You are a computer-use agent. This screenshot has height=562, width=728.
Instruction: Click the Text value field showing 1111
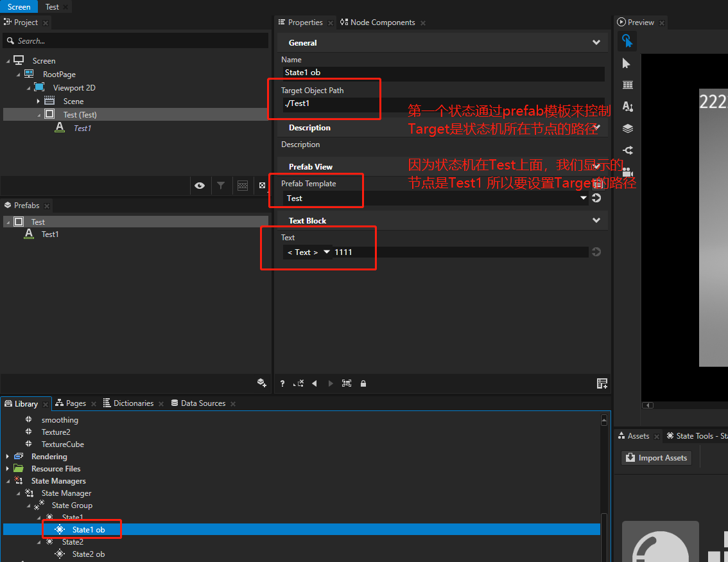(x=460, y=252)
